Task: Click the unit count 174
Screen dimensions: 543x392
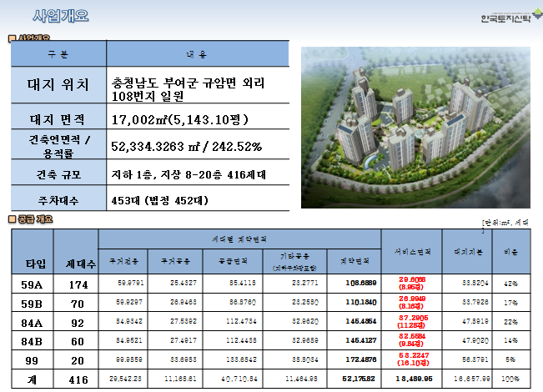Action: click(78, 284)
